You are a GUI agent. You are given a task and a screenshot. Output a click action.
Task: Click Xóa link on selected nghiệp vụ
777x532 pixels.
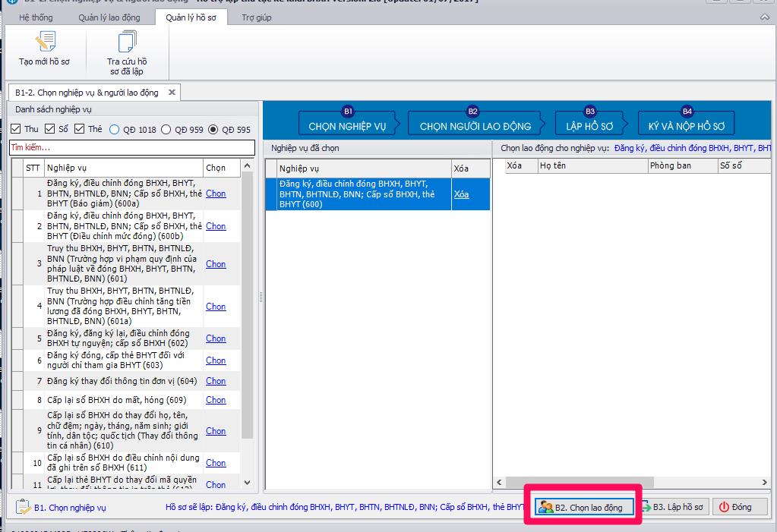point(461,194)
